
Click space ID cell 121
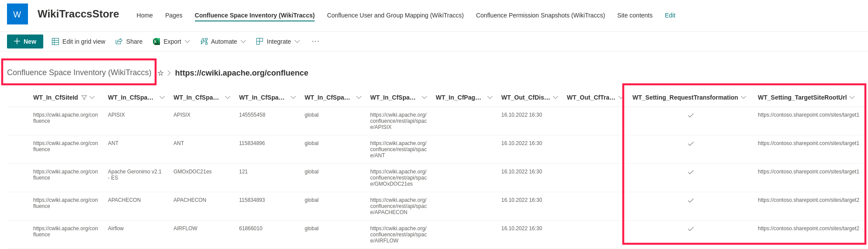click(x=243, y=172)
